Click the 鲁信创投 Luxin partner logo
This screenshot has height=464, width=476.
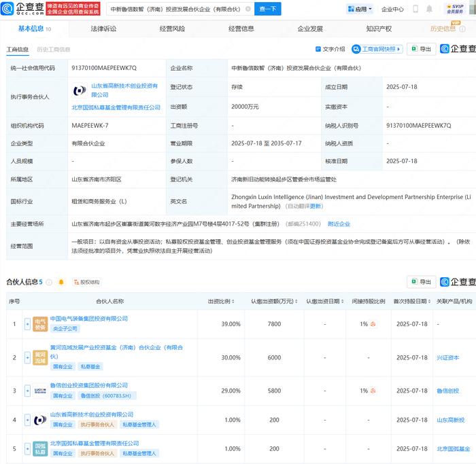pos(40,391)
